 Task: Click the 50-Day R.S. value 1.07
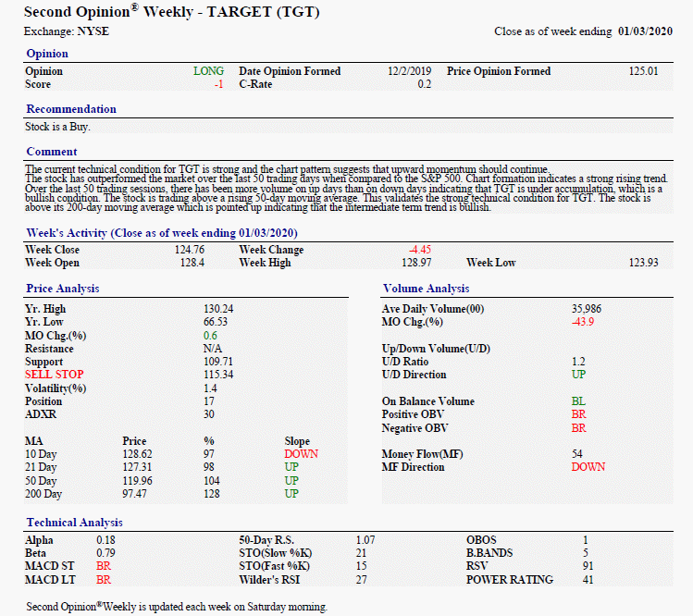[365, 540]
